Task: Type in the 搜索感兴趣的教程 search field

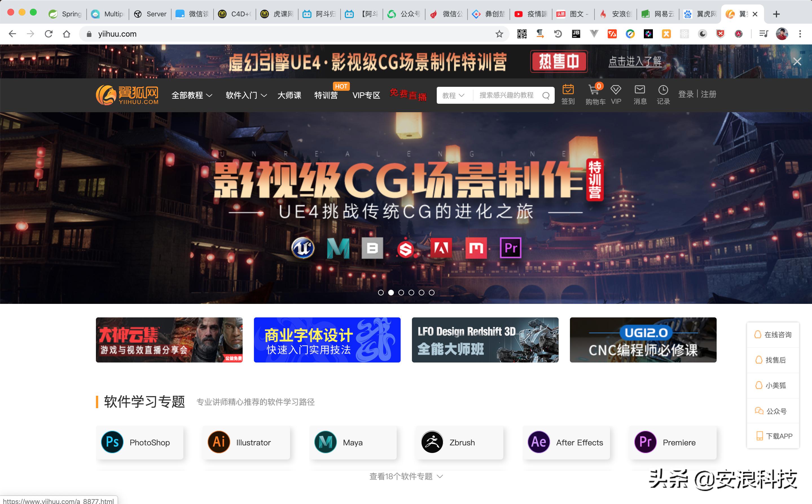Action: point(507,95)
